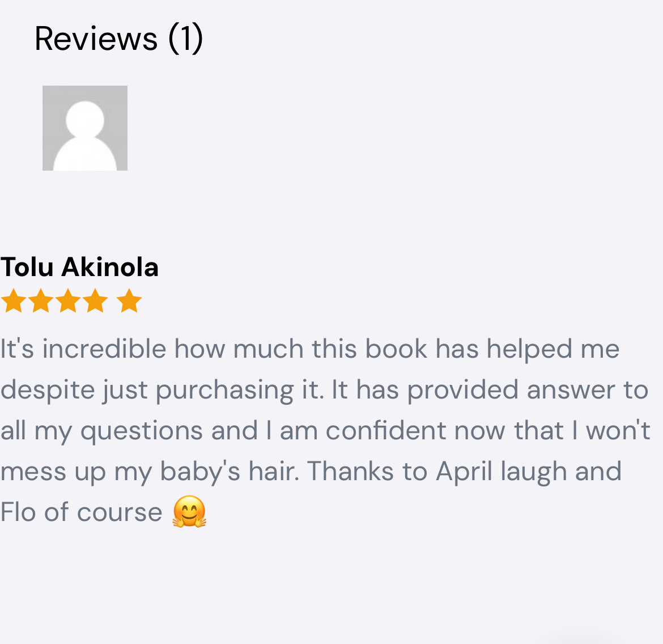Screen dimensions: 663x644
Task: Open the reviewer's default avatar image
Action: (x=85, y=128)
